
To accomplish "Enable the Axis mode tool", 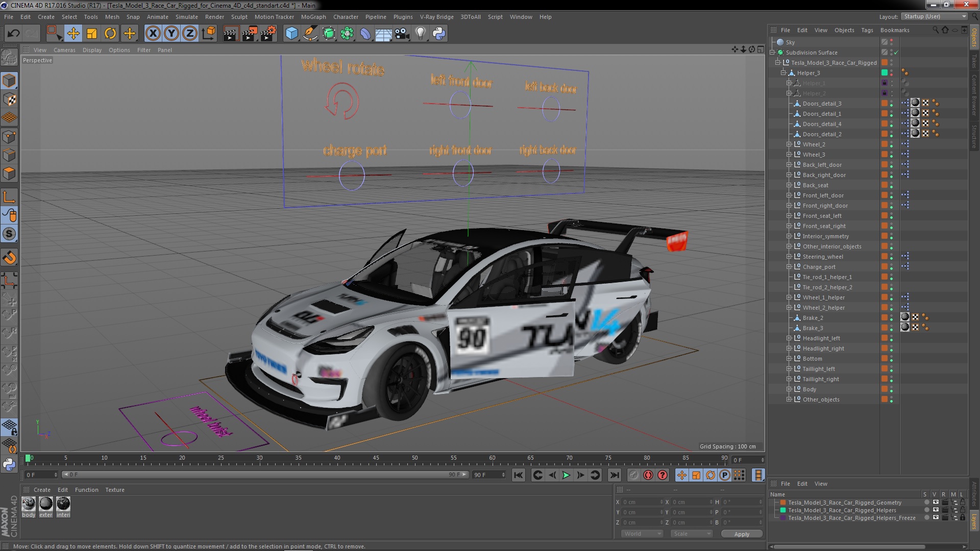I will [9, 197].
